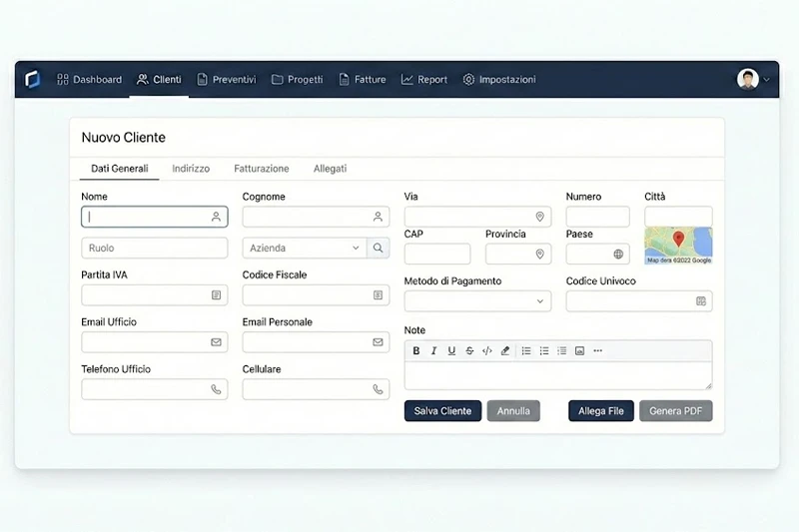The image size is (799, 532).
Task: Insert checklist in Note editor
Action: (x=562, y=350)
